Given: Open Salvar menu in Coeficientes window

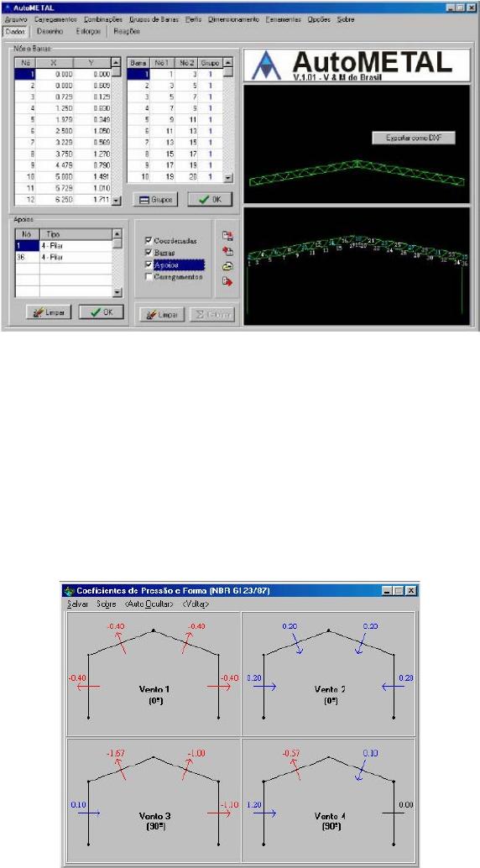Looking at the screenshot, I should 77,604.
